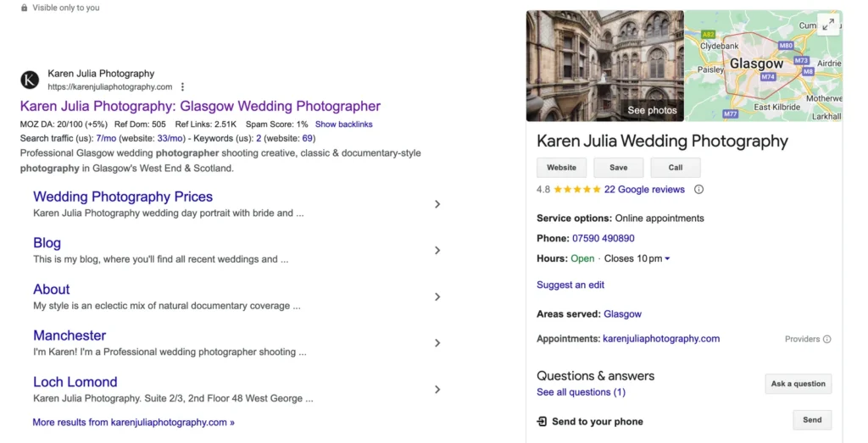Open See photos building thumbnail
The height and width of the screenshot is (443, 868).
604,66
